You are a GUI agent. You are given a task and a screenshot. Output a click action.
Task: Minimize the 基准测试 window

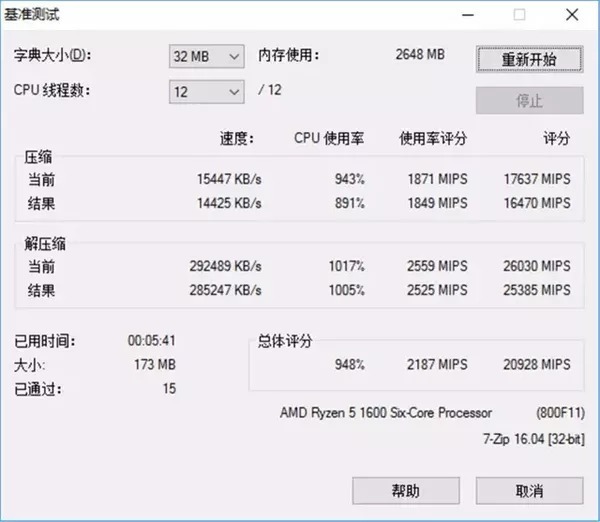(468, 15)
